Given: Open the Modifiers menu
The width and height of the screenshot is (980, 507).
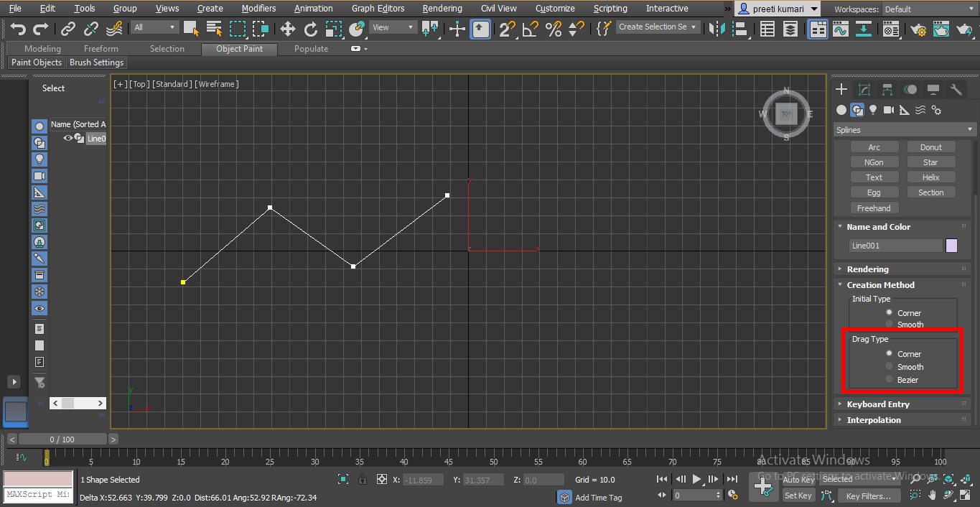Looking at the screenshot, I should 258,8.
